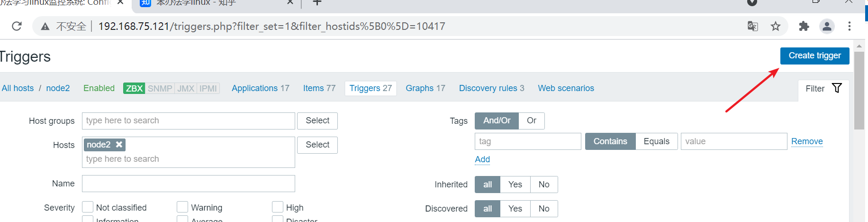The height and width of the screenshot is (222, 868).
Task: Enable the Warning severity checkbox
Action: [182, 207]
